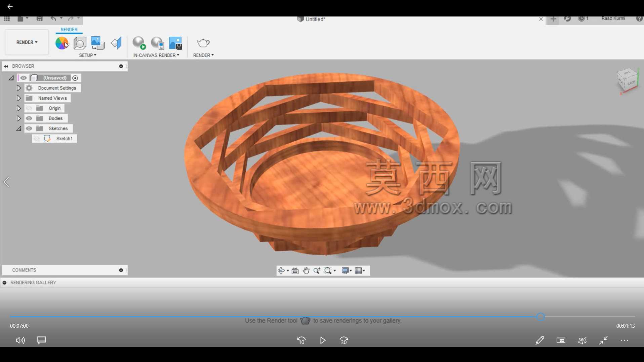Screen dimensions: 644x362
Task: Collapse the Browser panel double arrows
Action: pyautogui.click(x=6, y=66)
